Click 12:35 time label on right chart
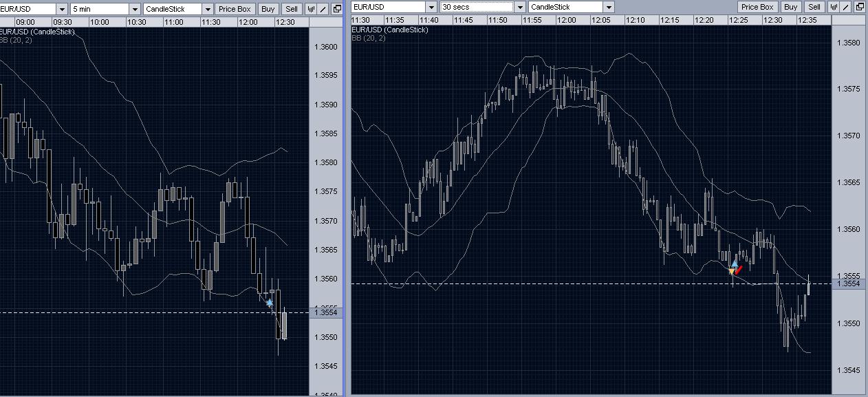This screenshot has height=397, width=868. pyautogui.click(x=807, y=20)
